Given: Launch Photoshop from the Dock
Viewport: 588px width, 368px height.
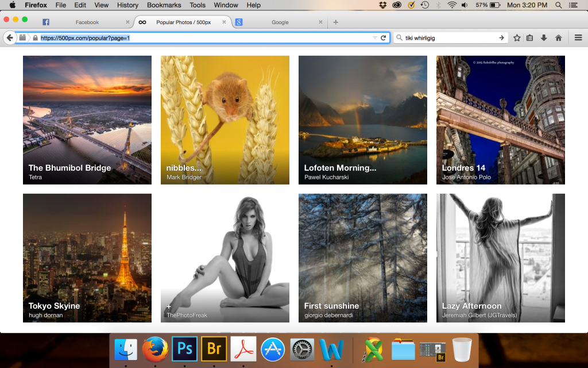Looking at the screenshot, I should 184,348.
